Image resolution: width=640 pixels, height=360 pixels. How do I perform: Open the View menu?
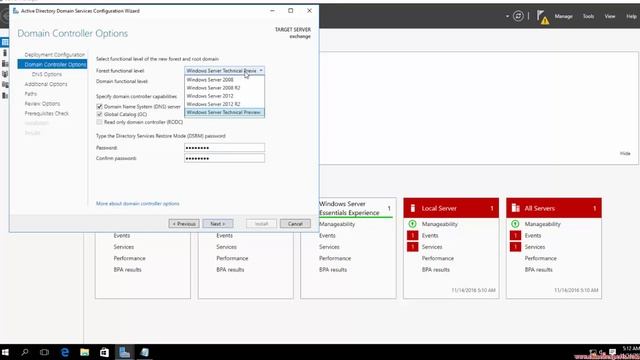(x=610, y=16)
